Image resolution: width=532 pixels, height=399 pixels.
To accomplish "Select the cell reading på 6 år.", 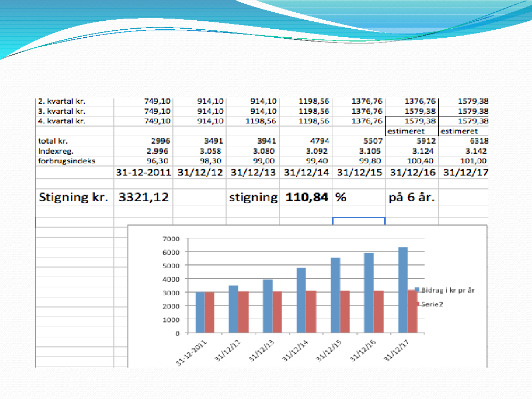I will 411,197.
